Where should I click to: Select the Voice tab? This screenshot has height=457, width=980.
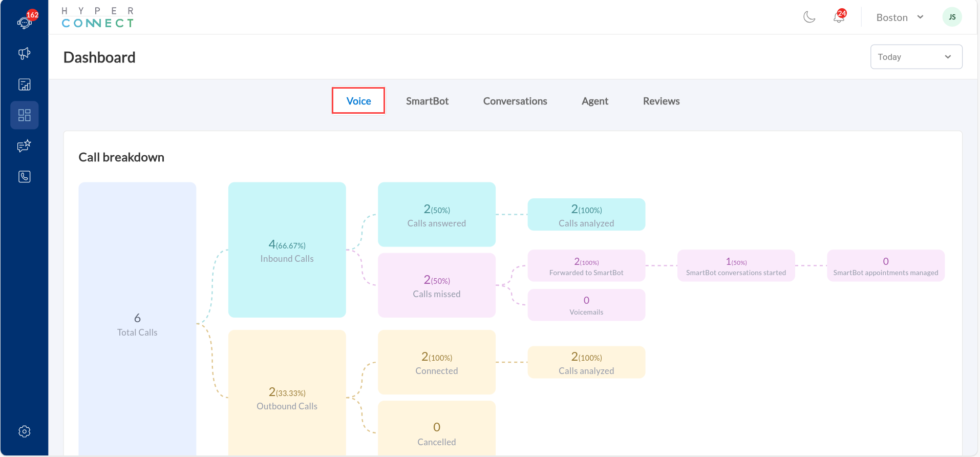[358, 101]
